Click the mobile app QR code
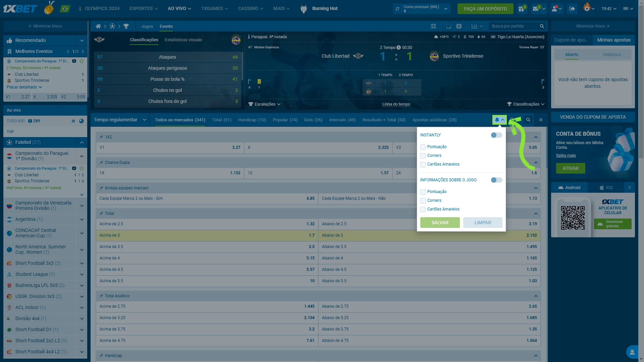 tap(573, 218)
